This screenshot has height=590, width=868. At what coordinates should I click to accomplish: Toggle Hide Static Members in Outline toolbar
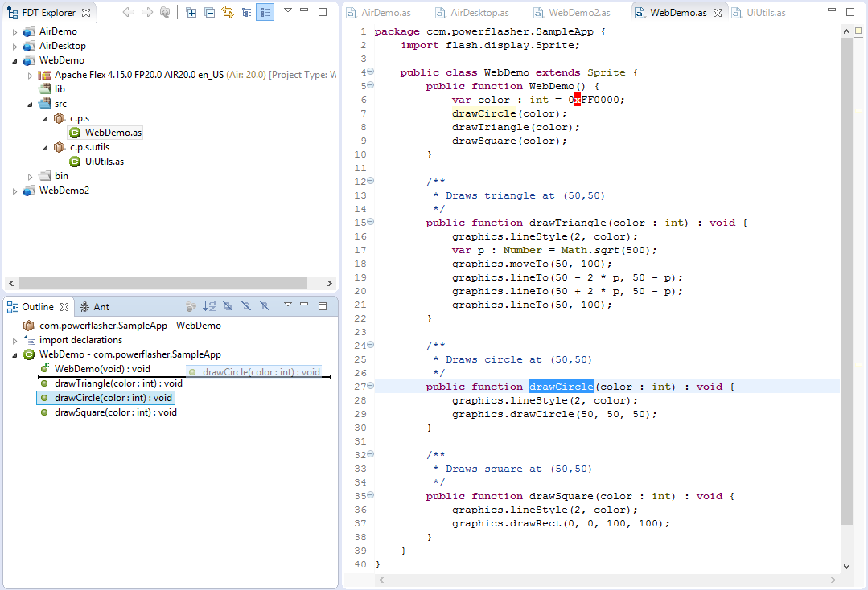click(247, 306)
